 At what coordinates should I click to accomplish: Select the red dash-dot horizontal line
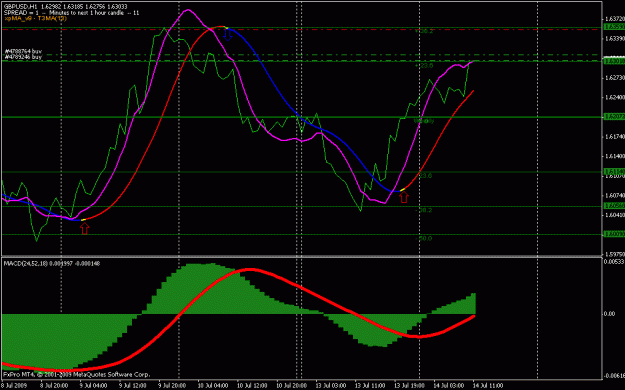pos(301,30)
